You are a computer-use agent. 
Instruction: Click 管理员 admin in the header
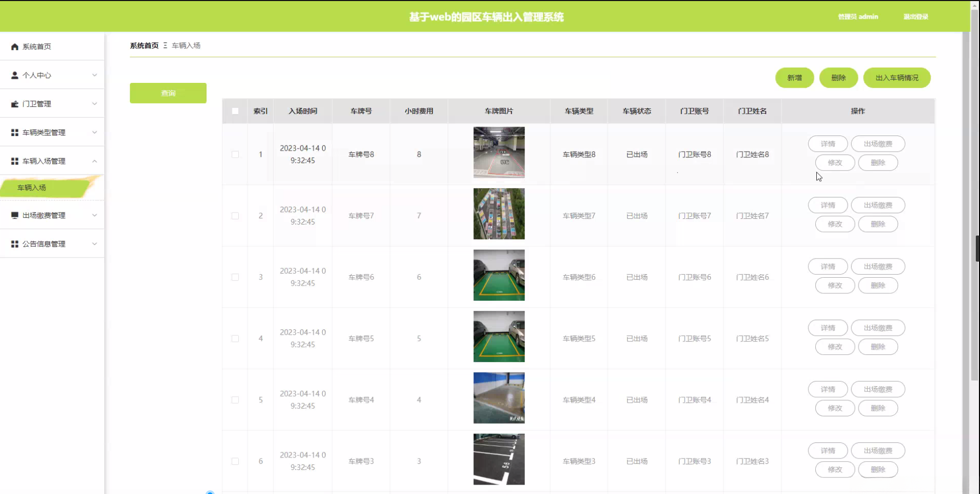pos(858,17)
